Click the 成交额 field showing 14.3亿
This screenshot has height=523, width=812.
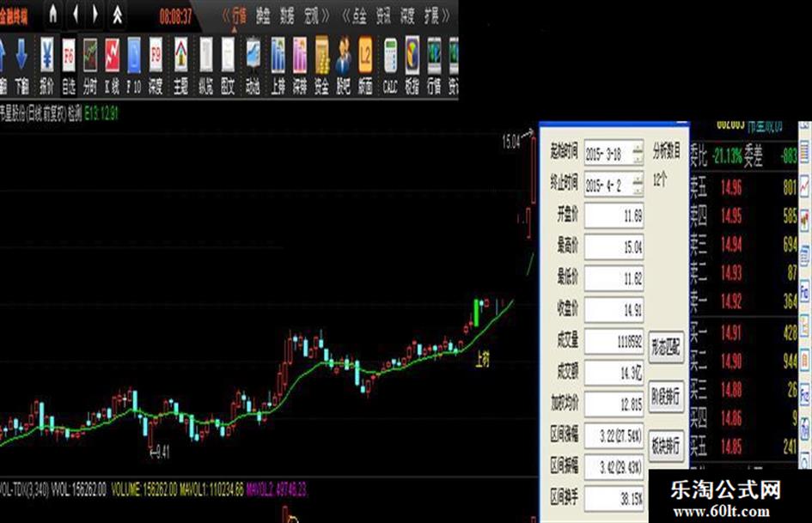[x=614, y=373]
